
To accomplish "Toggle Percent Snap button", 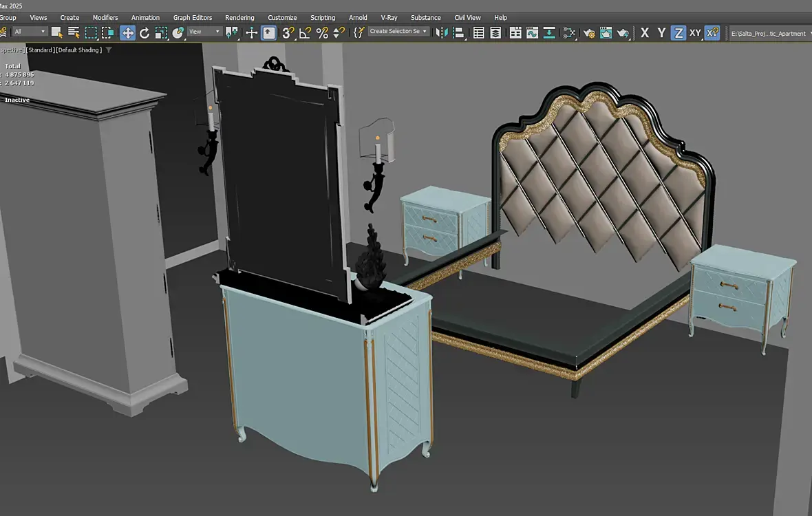I will tap(322, 32).
